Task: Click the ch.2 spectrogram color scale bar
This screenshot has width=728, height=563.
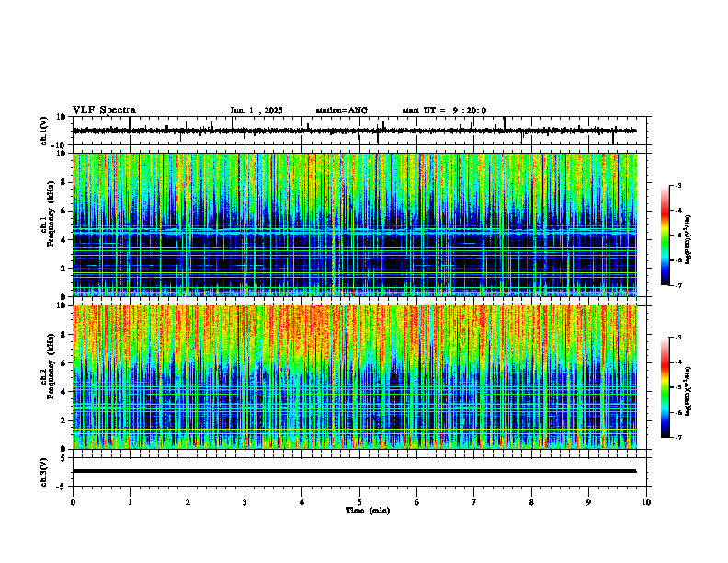Action: [x=665, y=387]
